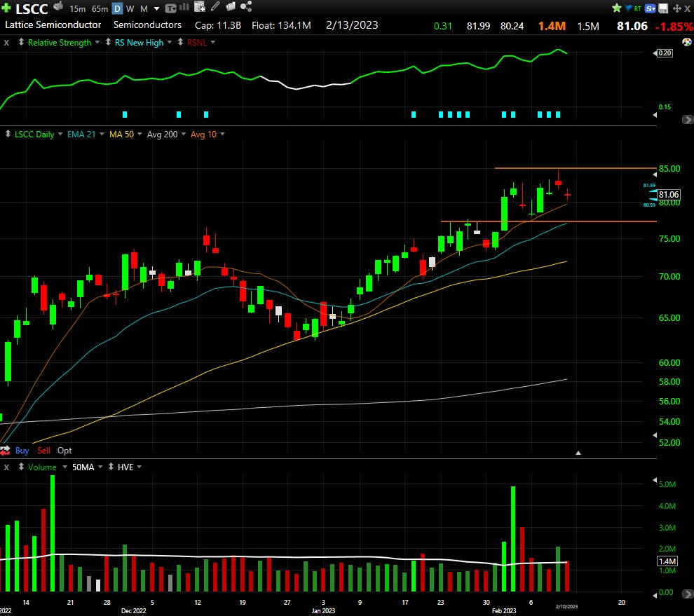Open the color palette icon near RS pane
Image resolution: width=694 pixels, height=616 pixels.
coord(687,42)
